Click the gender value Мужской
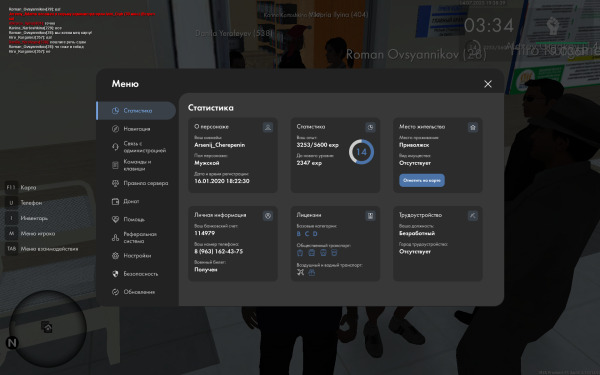 coord(207,163)
